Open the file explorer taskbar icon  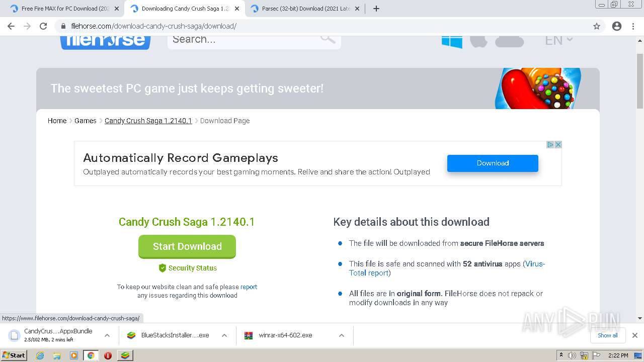(57, 355)
